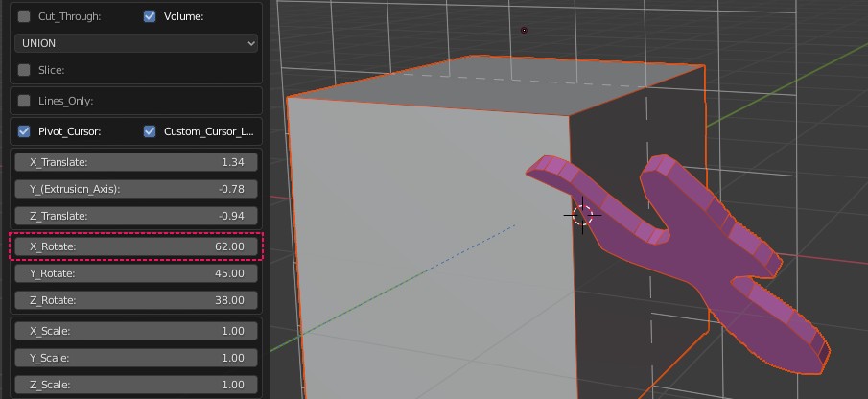Uncheck the Volume checkbox

[x=150, y=16]
